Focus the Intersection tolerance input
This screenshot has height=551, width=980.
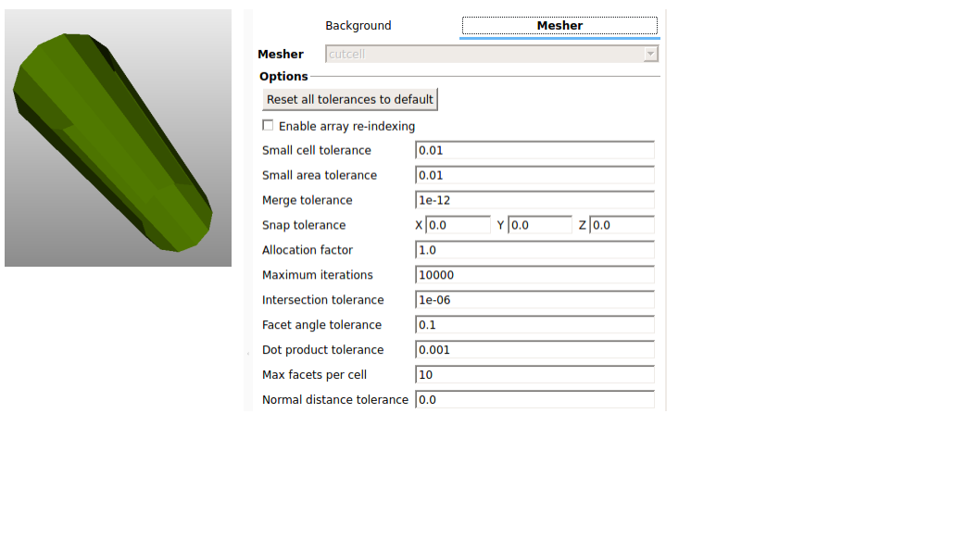click(x=534, y=300)
